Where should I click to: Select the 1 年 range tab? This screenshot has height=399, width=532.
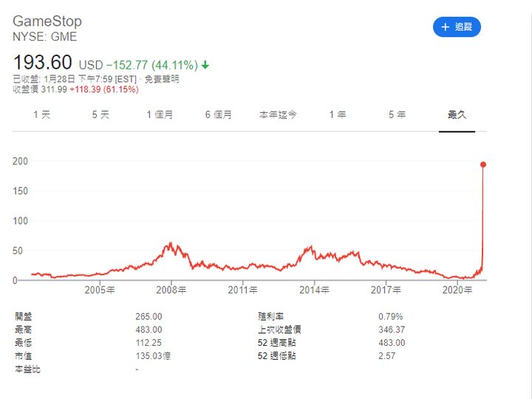click(x=338, y=115)
